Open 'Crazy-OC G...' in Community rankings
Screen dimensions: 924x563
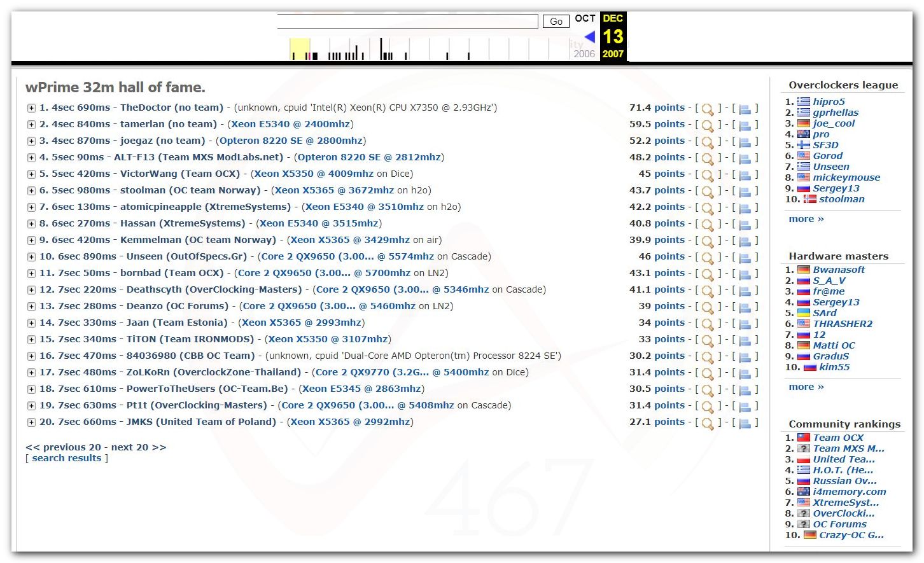[851, 535]
